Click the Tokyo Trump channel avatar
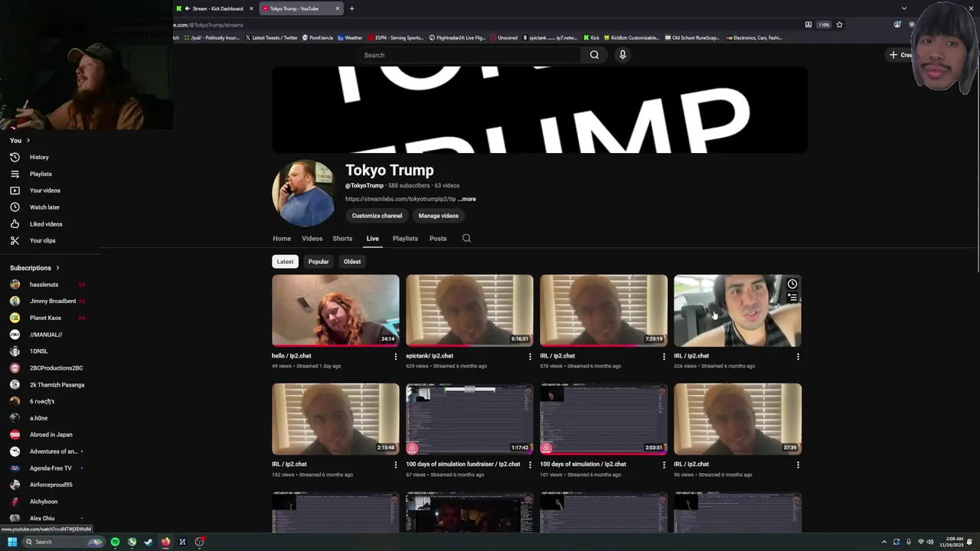The image size is (980, 551). (303, 193)
